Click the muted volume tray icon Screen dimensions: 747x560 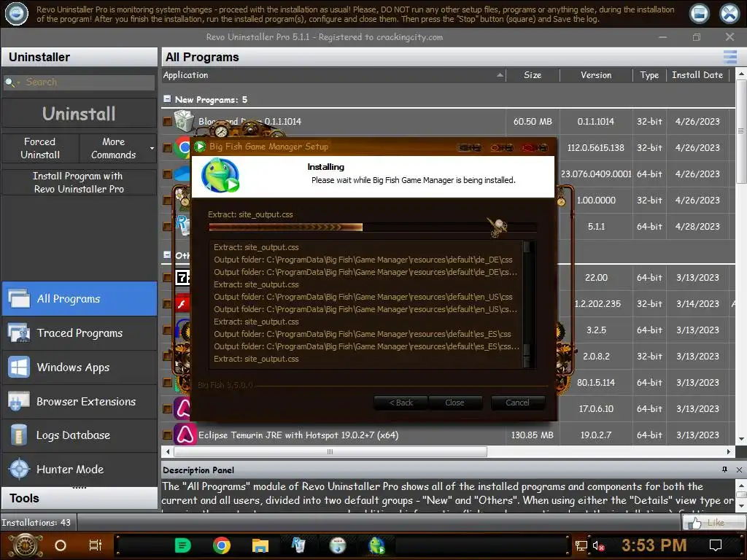click(598, 545)
